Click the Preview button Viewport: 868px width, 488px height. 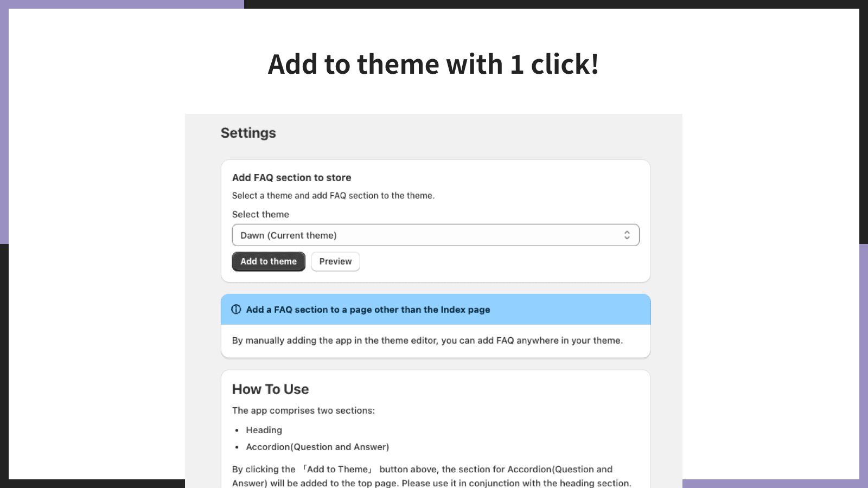click(x=335, y=261)
